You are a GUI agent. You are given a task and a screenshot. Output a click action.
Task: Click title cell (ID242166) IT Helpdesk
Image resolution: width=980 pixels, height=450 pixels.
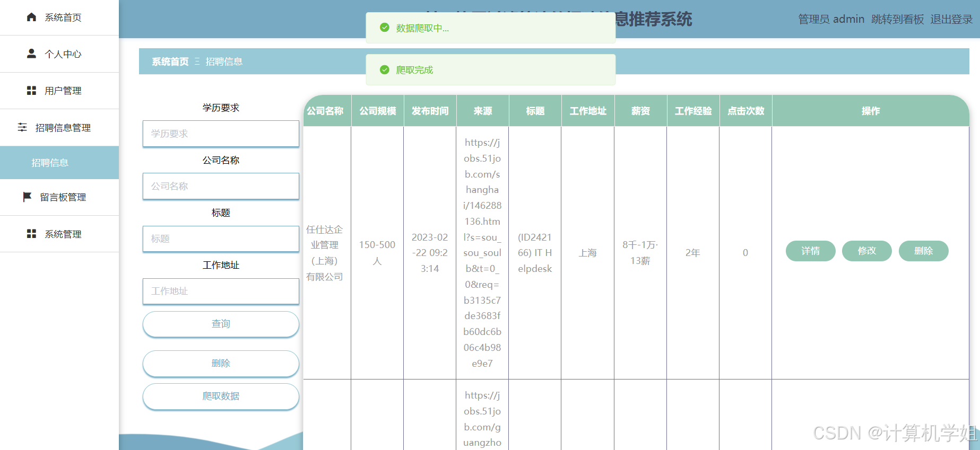(x=535, y=253)
